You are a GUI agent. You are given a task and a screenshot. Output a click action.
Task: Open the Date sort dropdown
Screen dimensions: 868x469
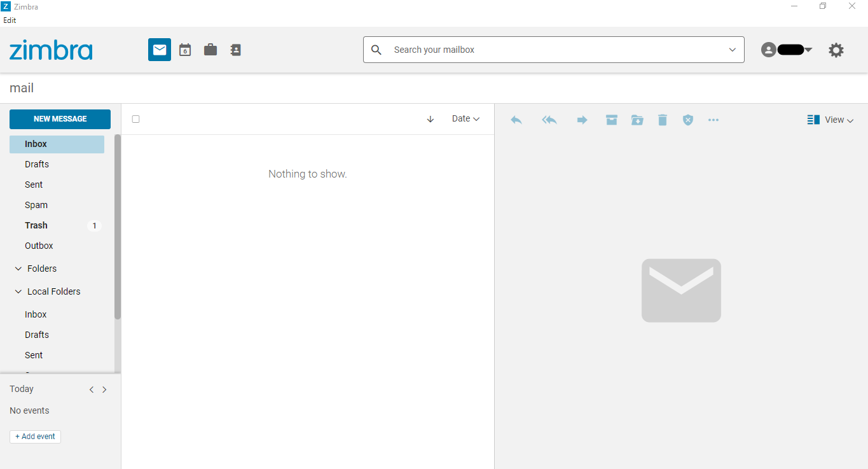[465, 118]
